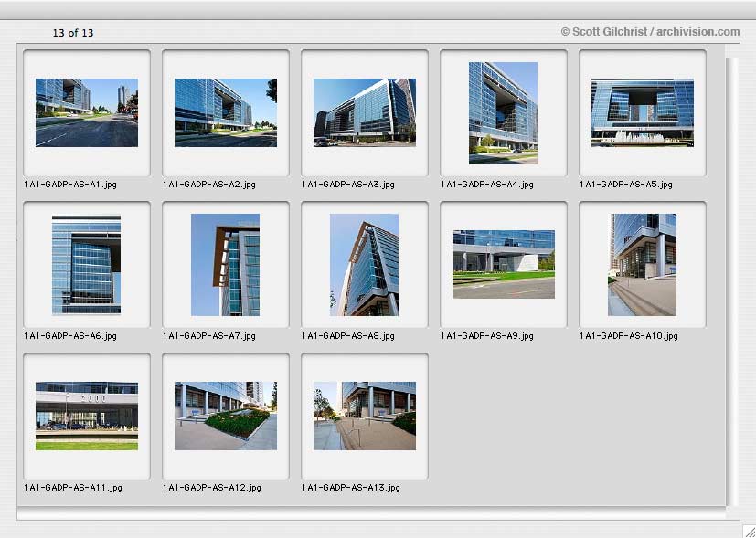Image resolution: width=756 pixels, height=538 pixels.
Task: Click the filename 1A1-GADP-AS-A5.jpg
Action: (626, 184)
